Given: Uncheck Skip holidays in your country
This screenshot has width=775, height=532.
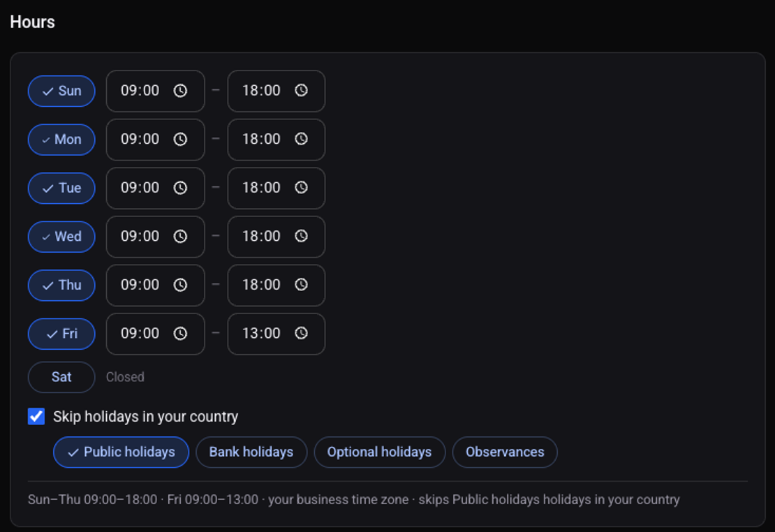Looking at the screenshot, I should (36, 416).
